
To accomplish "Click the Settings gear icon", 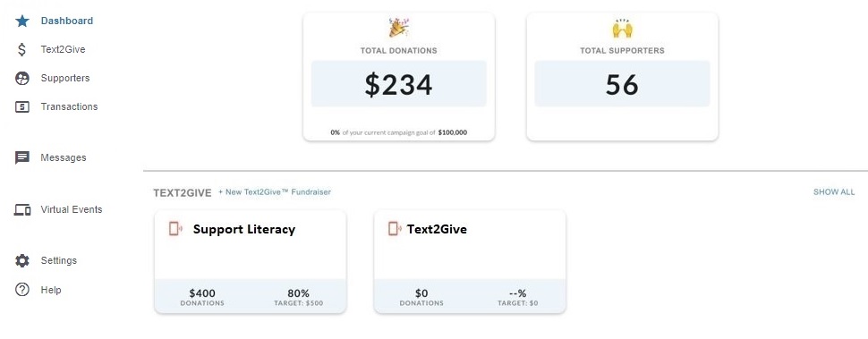I will coord(22,260).
